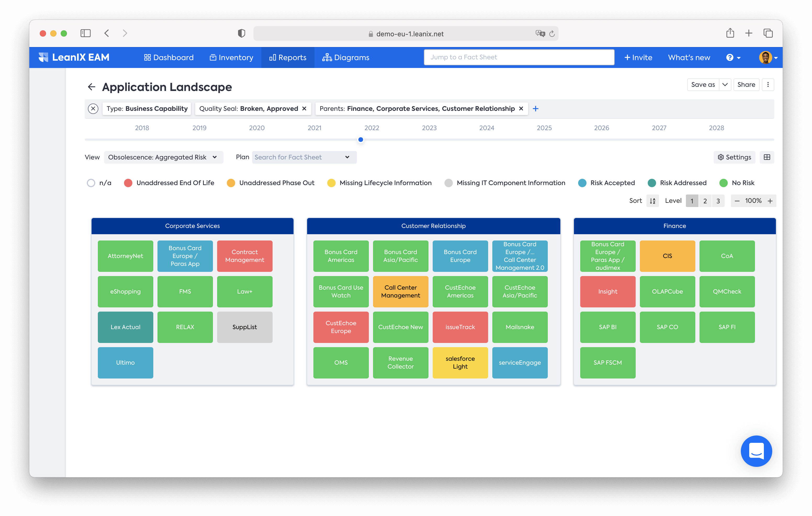
Task: Click the back arrow beside Application Landscape
Action: click(91, 87)
